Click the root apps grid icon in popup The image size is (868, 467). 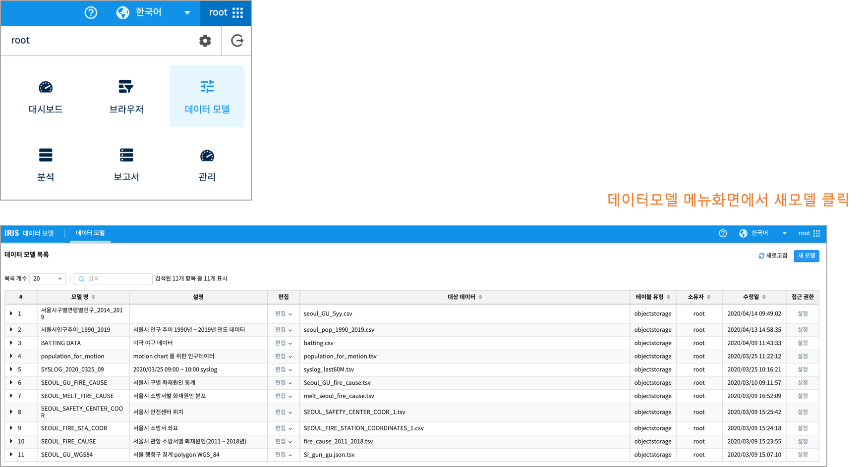(238, 12)
